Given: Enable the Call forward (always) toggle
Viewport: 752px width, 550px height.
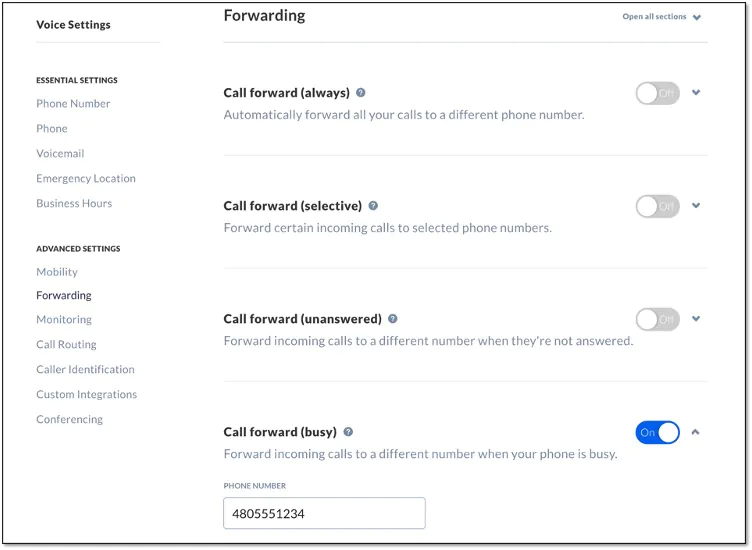Looking at the screenshot, I should point(657,93).
